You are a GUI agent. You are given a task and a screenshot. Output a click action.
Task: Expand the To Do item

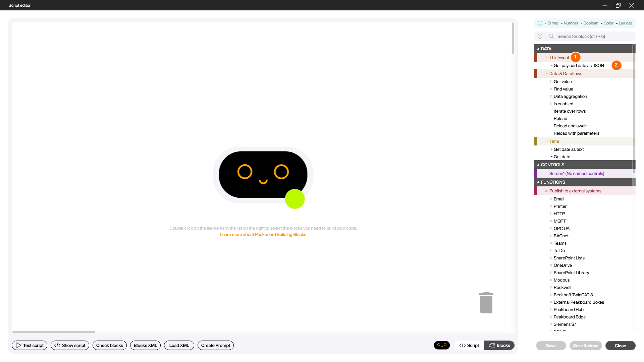point(551,251)
